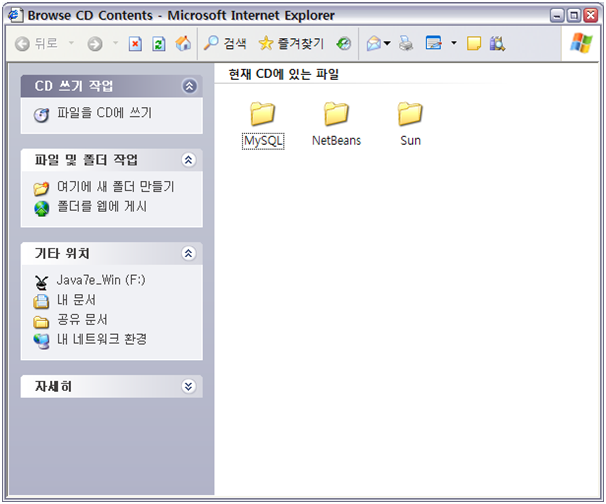606x504 pixels.
Task: Click the Java7e_Win drive icon
Action: tap(41, 283)
